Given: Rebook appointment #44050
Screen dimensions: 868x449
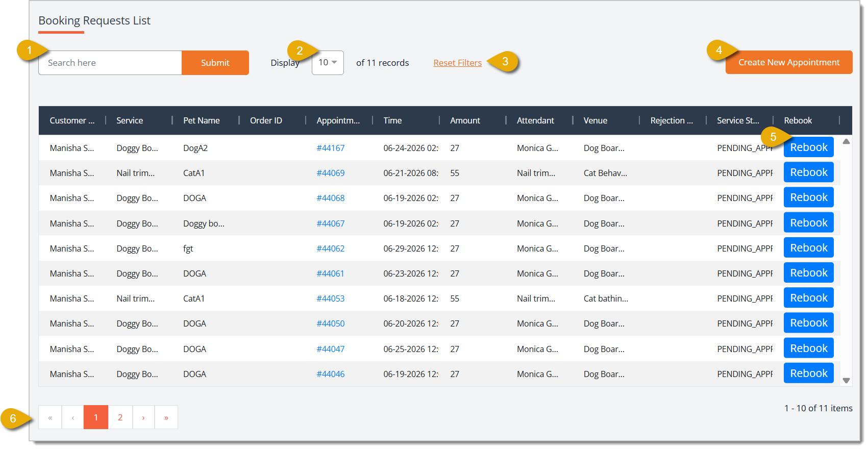Looking at the screenshot, I should point(809,323).
